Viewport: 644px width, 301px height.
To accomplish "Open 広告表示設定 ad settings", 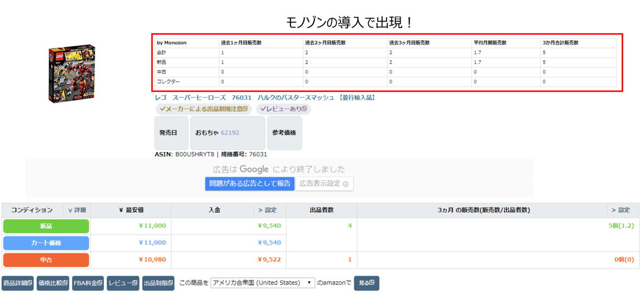I will 324,183.
